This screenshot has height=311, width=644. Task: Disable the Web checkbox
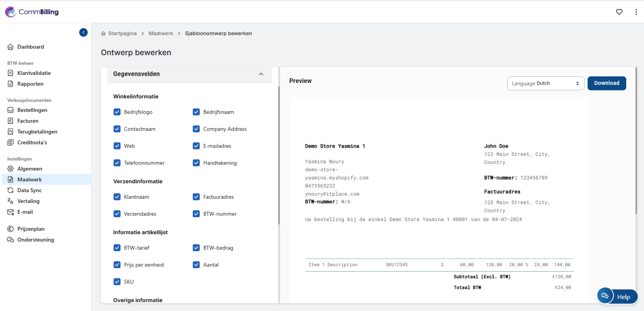[x=117, y=146]
